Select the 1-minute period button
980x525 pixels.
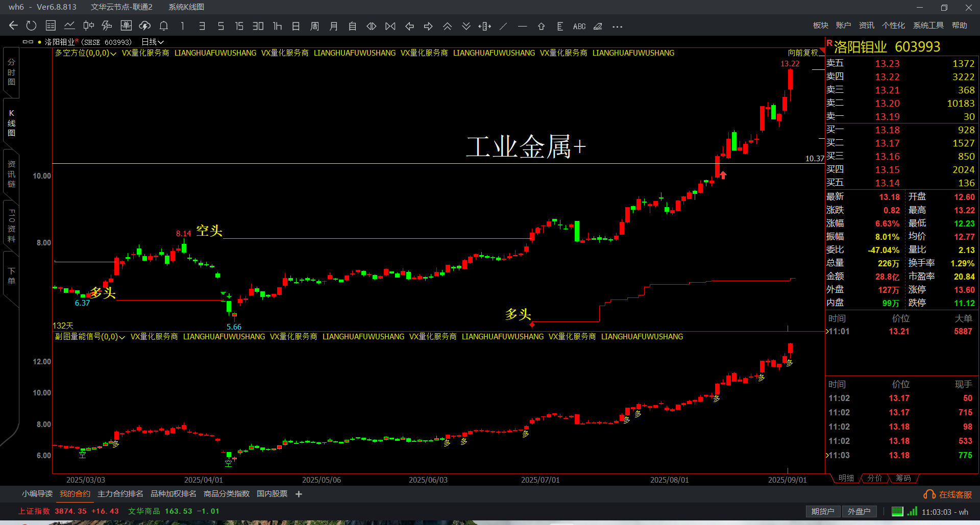(x=183, y=26)
